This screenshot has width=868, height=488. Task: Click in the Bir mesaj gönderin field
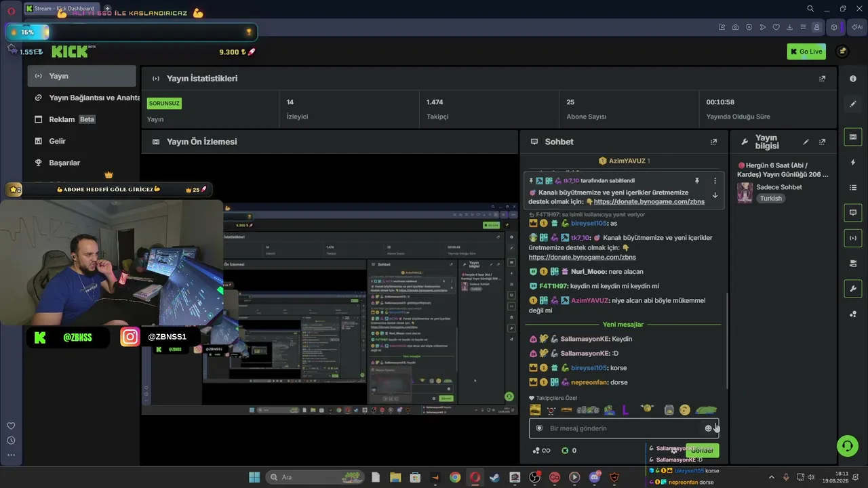(x=624, y=428)
